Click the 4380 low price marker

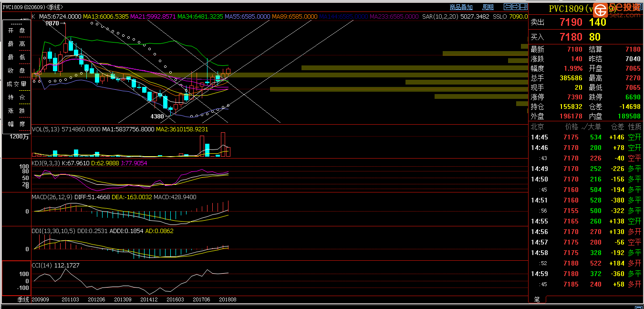pyautogui.click(x=157, y=116)
